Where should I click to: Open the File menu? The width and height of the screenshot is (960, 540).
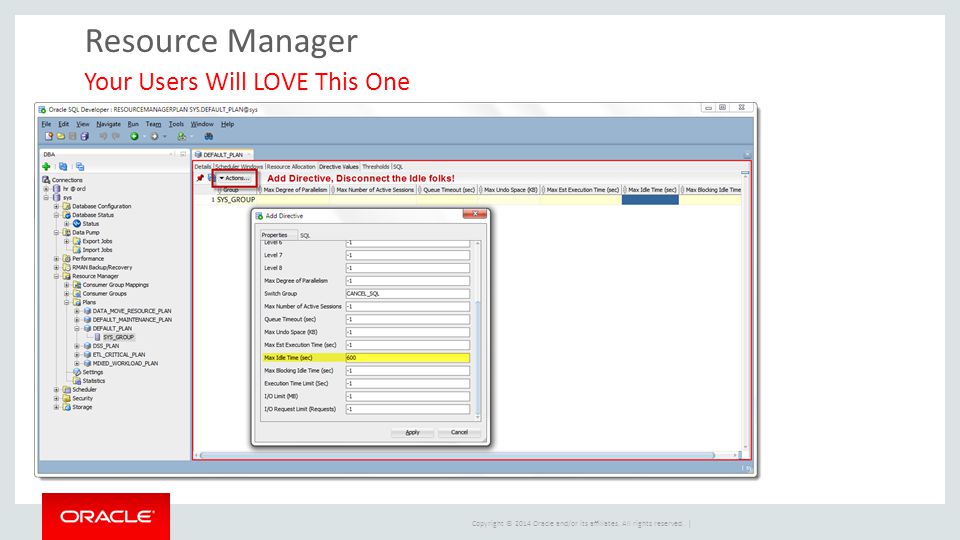tap(46, 124)
